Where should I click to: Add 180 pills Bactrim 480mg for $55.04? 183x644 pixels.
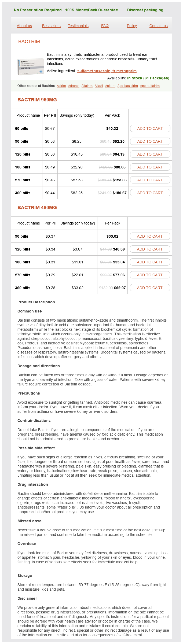[150, 262]
